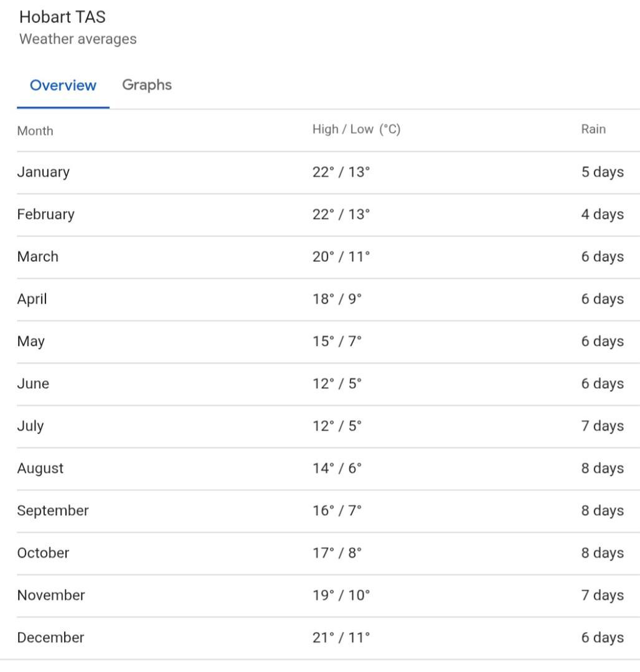Click November's 19° / 10° temperature
The width and height of the screenshot is (640, 672).
(341, 595)
